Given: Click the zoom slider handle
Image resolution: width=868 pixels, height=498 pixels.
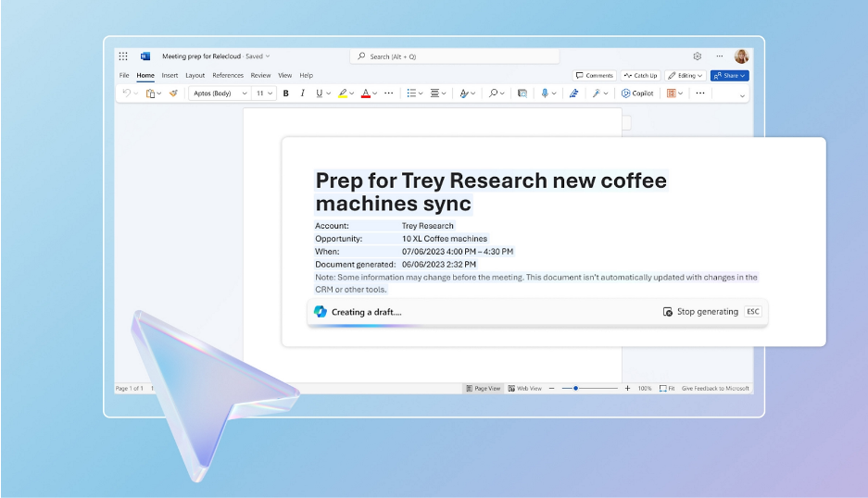Looking at the screenshot, I should pos(575,389).
